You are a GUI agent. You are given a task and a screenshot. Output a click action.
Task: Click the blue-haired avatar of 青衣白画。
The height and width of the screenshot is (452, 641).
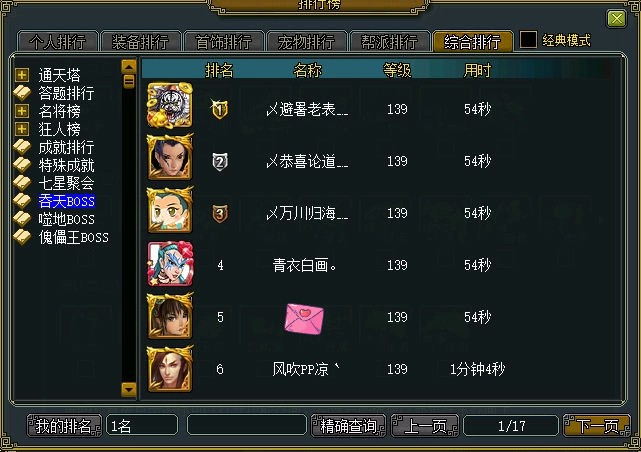pyautogui.click(x=170, y=264)
